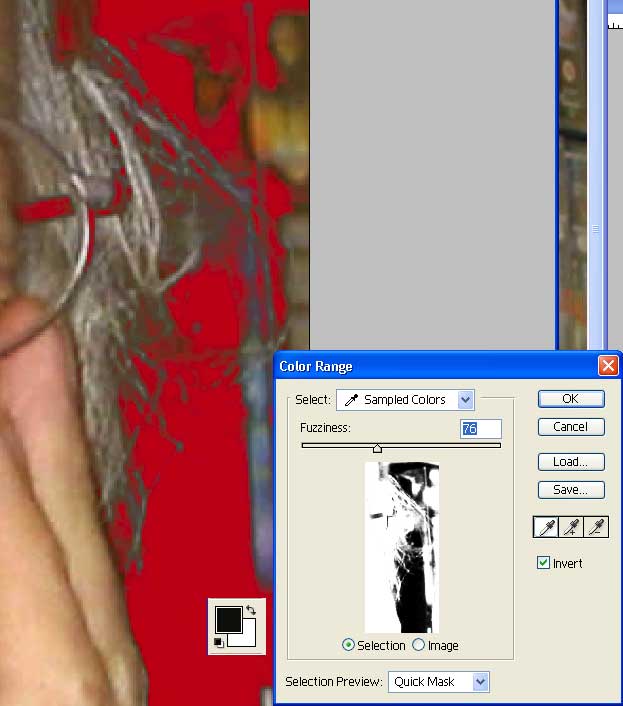Click the black-and-white selection preview thumbnail
The width and height of the screenshot is (623, 706).
402,548
